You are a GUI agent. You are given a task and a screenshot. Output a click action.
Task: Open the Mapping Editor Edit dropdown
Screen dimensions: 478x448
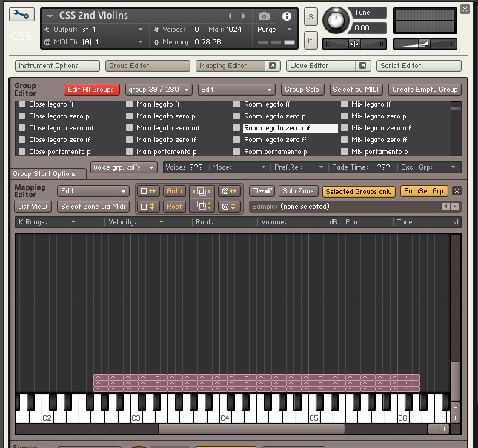(93, 191)
